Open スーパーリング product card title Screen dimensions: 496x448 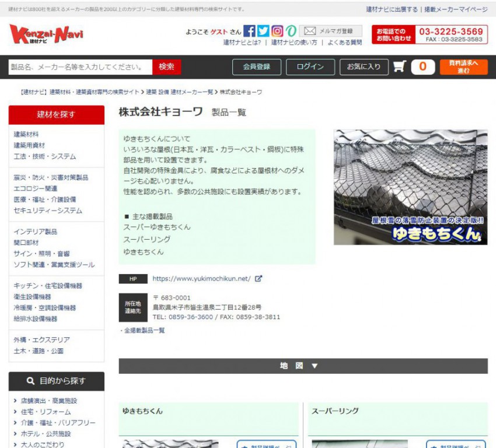coord(335,411)
